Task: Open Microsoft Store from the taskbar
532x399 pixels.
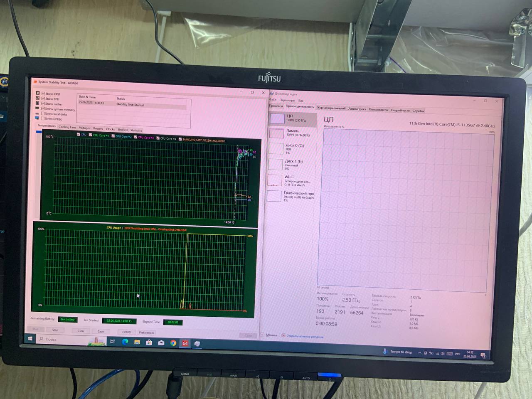Action: pos(149,342)
